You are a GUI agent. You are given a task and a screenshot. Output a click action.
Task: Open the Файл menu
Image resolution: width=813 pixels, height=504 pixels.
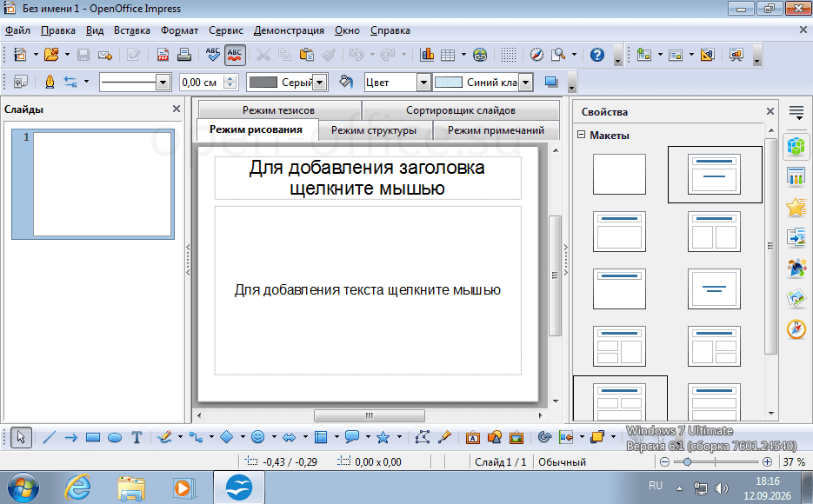point(17,30)
